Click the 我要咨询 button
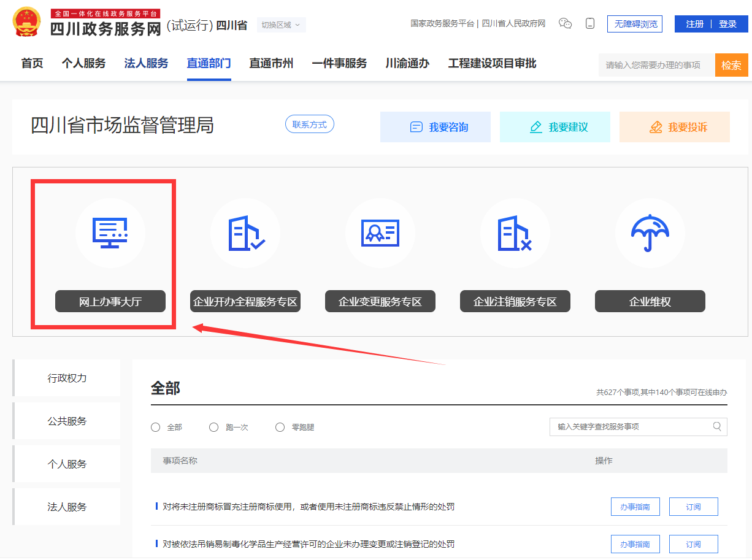Viewport: 752px width, 560px height. point(435,127)
